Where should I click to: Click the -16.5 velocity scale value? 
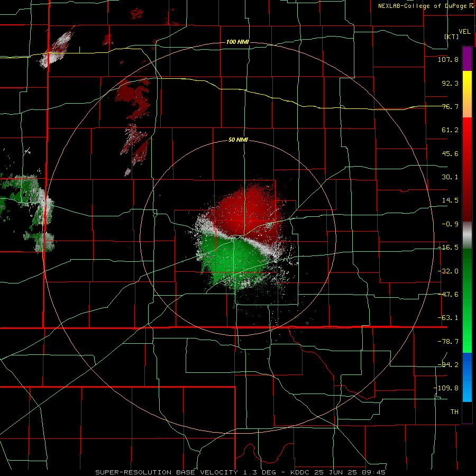[x=448, y=248]
